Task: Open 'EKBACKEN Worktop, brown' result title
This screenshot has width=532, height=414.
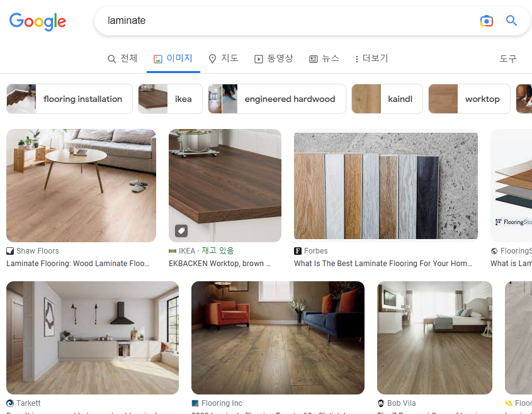Action: [x=220, y=264]
